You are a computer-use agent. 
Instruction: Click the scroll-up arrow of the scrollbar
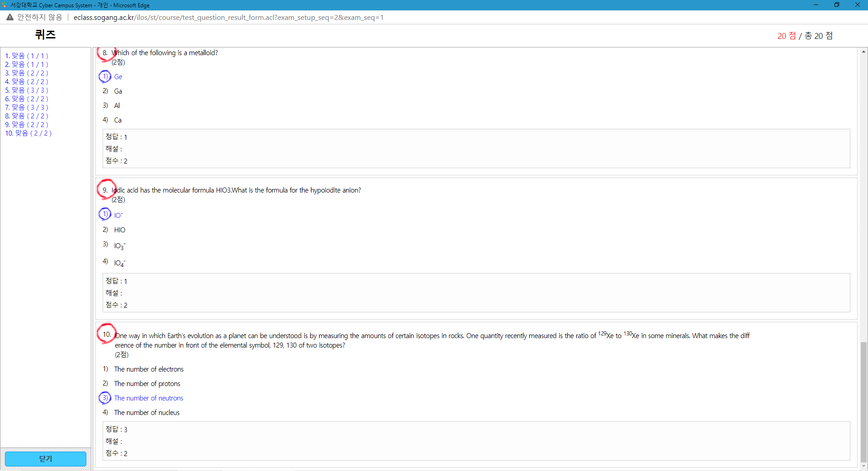click(863, 52)
